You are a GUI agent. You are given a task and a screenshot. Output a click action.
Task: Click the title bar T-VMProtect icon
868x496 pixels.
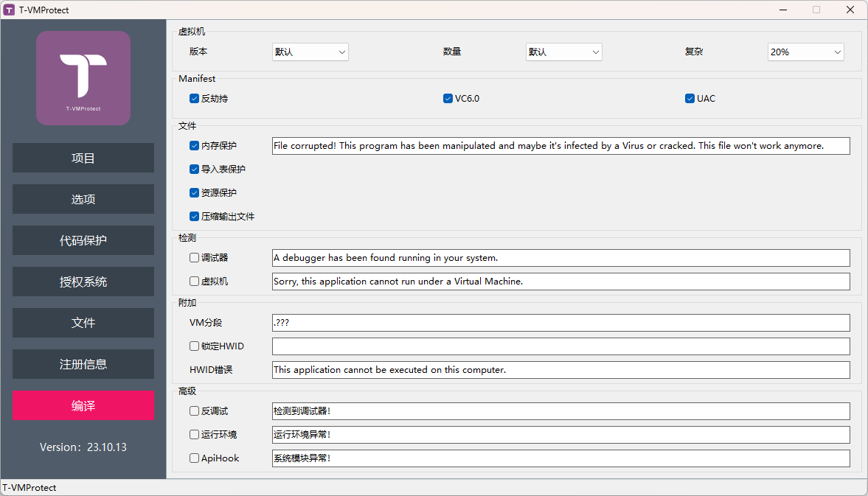10,10
